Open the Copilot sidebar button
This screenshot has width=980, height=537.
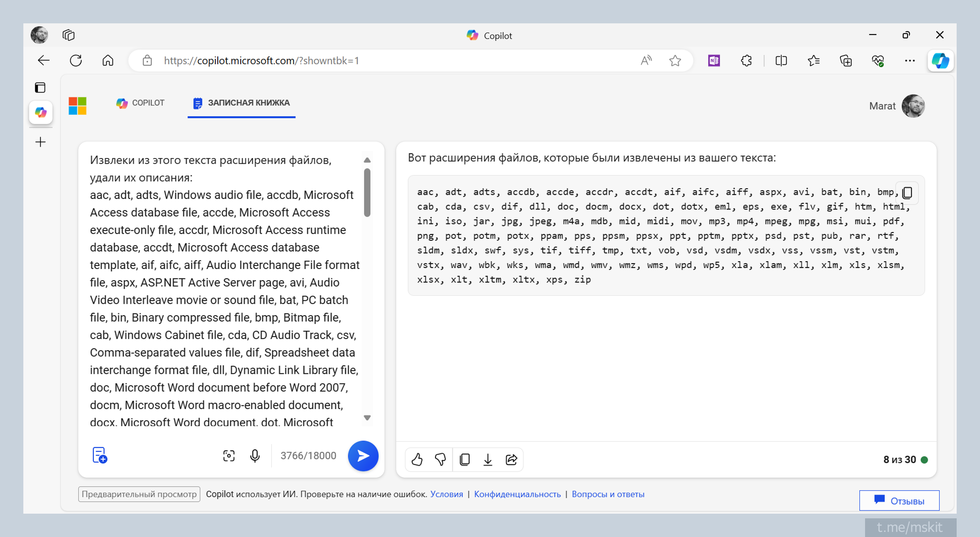[x=940, y=60]
